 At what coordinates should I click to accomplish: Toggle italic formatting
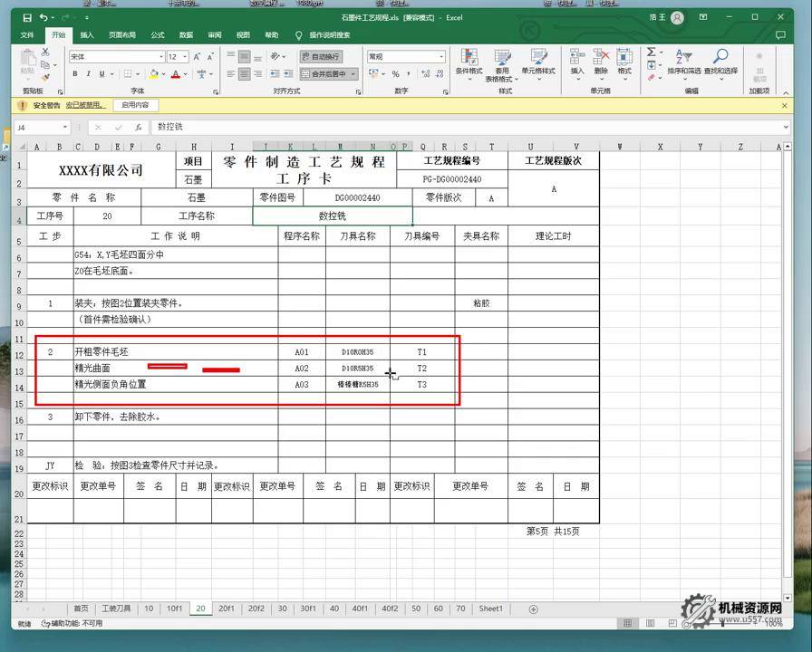88,74
